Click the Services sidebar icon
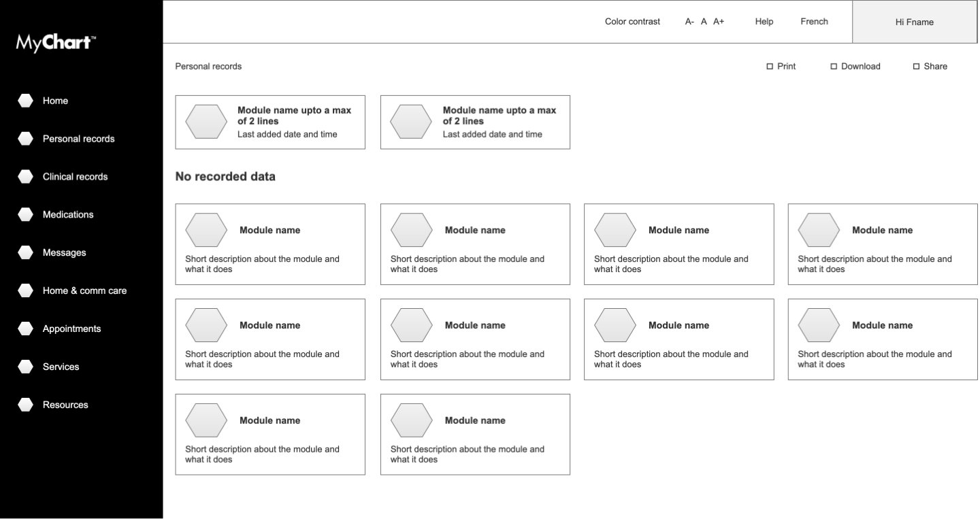This screenshot has height=519, width=980. pos(26,366)
